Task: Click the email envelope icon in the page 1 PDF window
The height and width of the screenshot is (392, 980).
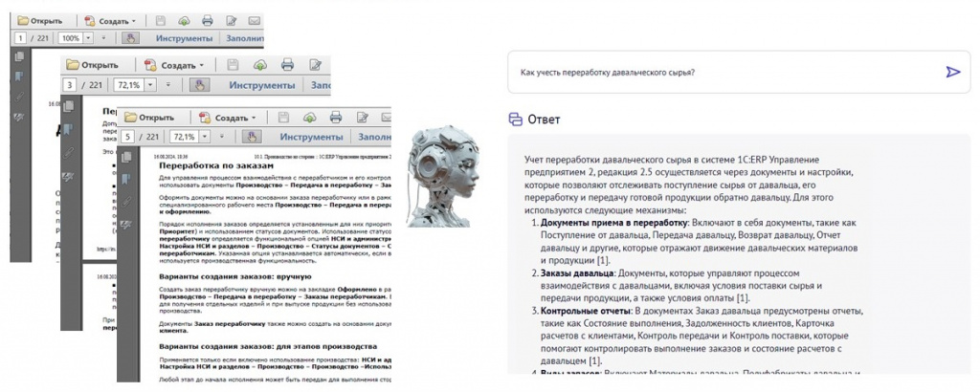Action: [254, 21]
